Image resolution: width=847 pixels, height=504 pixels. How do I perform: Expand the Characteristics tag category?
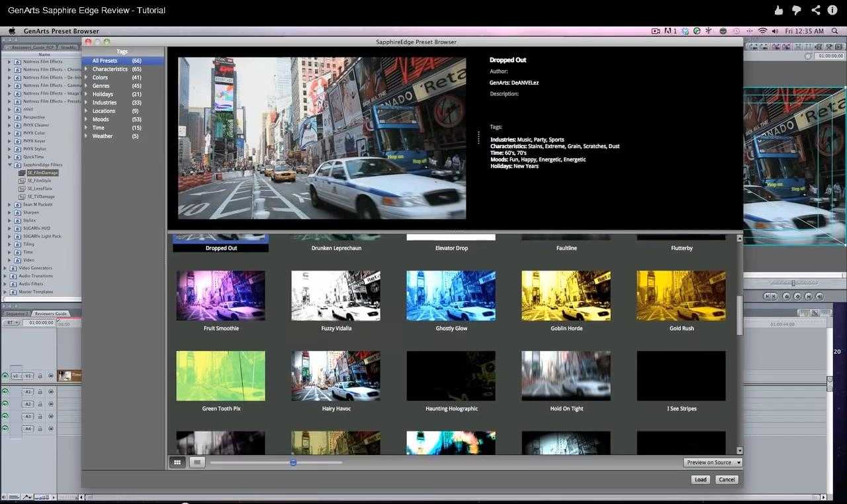[x=86, y=69]
